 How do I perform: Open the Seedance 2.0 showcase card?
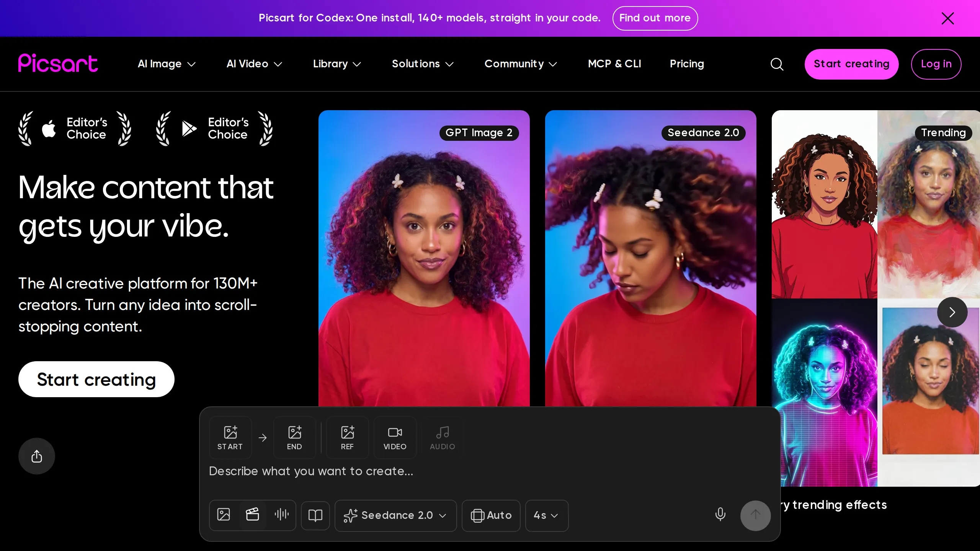(x=650, y=258)
